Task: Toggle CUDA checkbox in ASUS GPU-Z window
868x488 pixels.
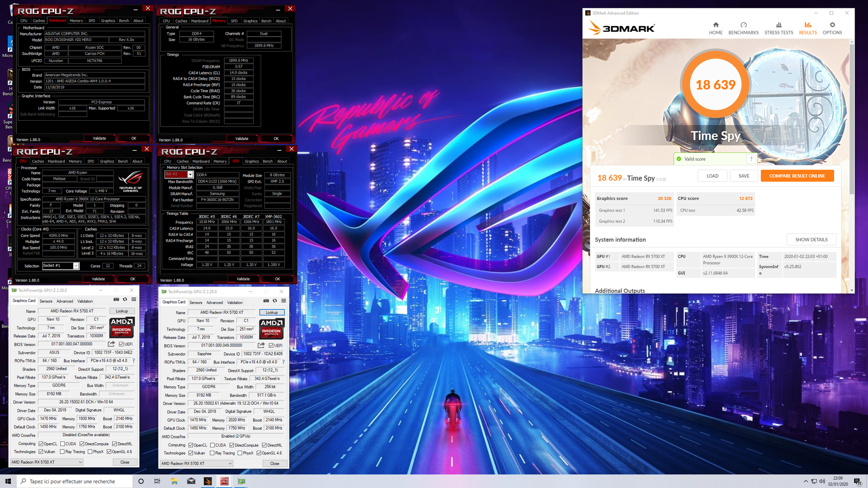Action: [x=62, y=444]
